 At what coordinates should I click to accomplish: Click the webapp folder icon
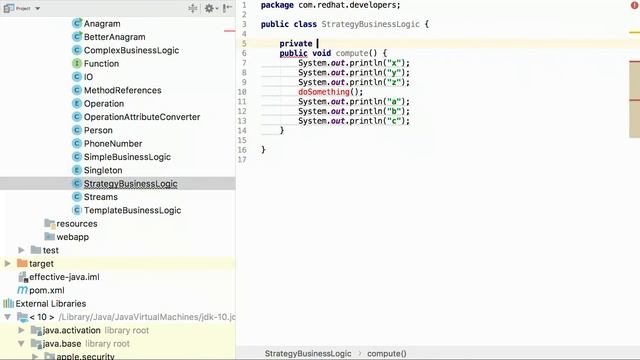tap(50, 237)
